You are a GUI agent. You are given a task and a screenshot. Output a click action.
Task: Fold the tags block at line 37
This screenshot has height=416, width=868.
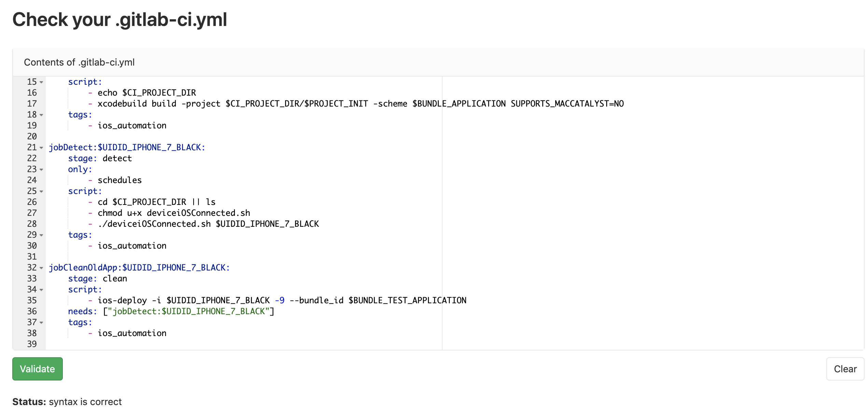[41, 323]
